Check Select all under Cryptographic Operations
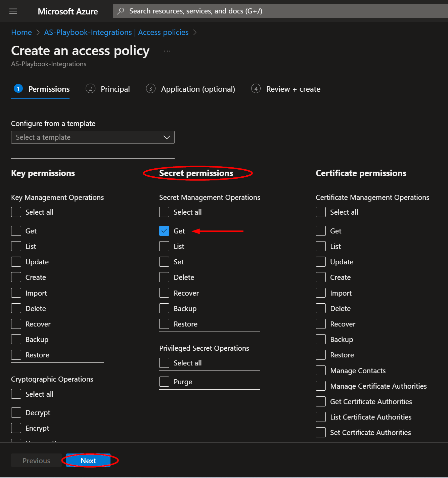This screenshot has height=478, width=448. click(x=16, y=394)
